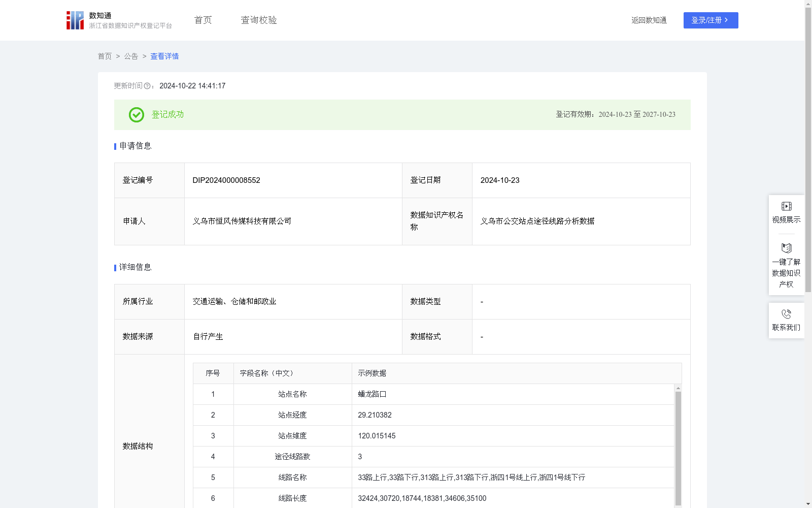Select the 登记有效期 validity period text
812x508 pixels.
click(616, 115)
